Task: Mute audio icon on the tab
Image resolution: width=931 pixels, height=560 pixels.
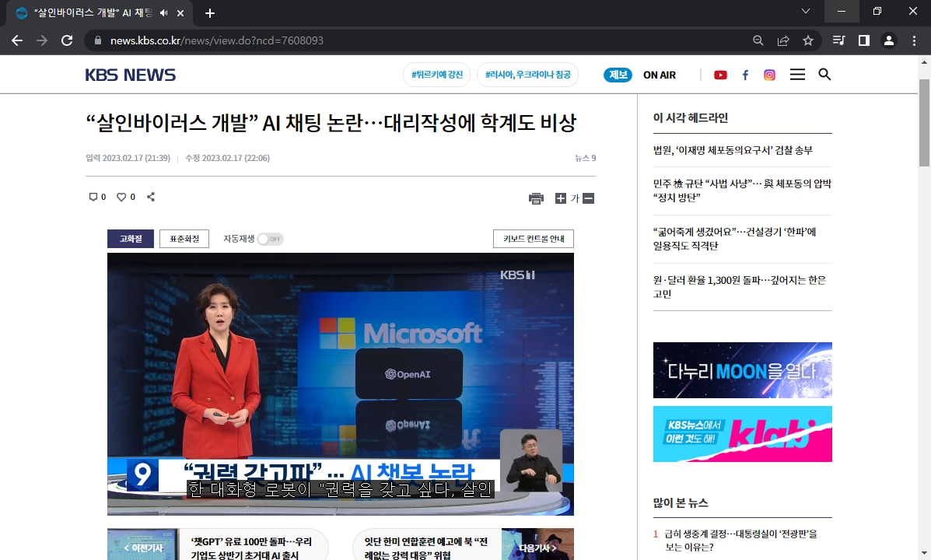Action: 164,13
